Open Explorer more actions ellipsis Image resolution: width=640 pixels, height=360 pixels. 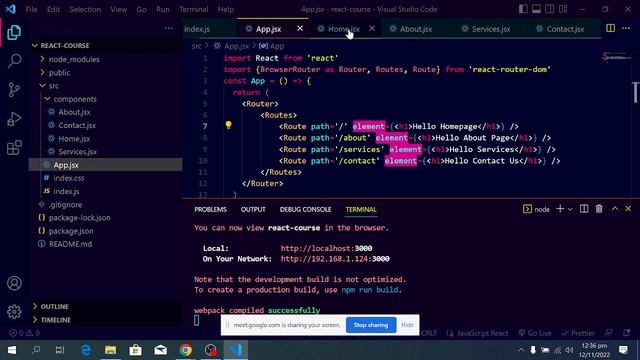coord(169,28)
